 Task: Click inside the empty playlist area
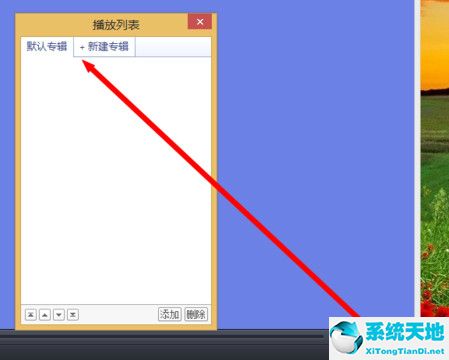(116, 180)
